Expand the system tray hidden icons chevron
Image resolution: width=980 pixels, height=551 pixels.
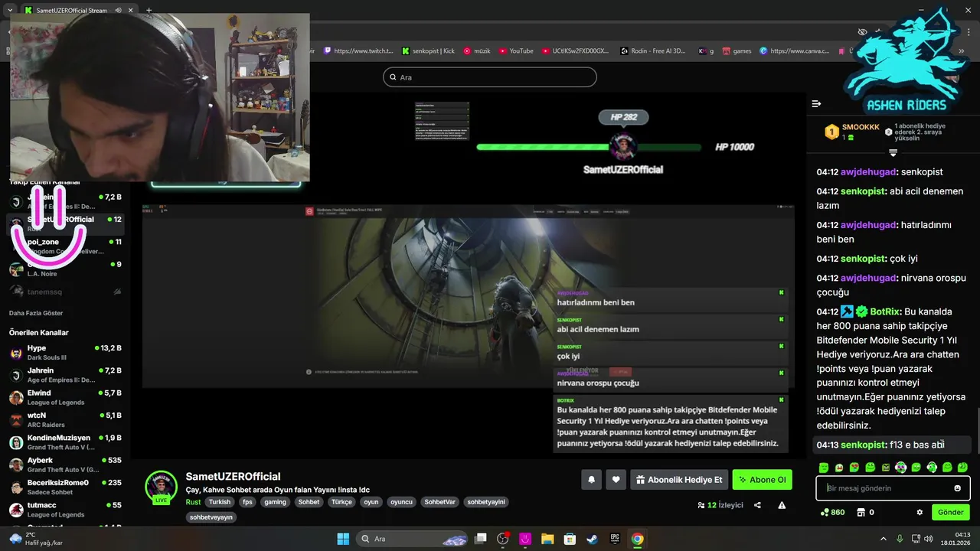pos(884,539)
